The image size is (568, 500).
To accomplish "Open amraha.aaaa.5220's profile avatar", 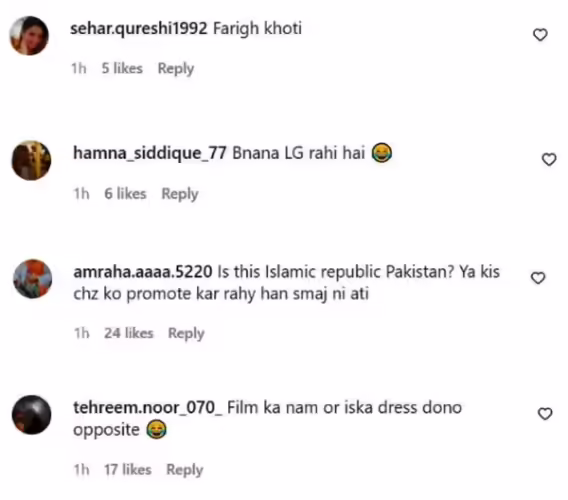I will point(33,279).
